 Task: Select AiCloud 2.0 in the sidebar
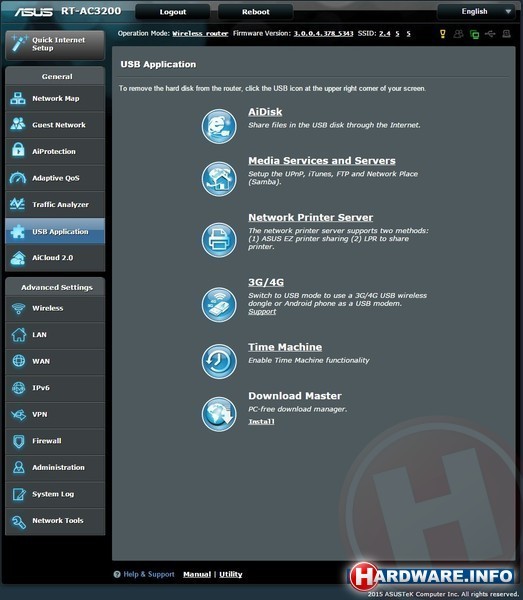55,258
